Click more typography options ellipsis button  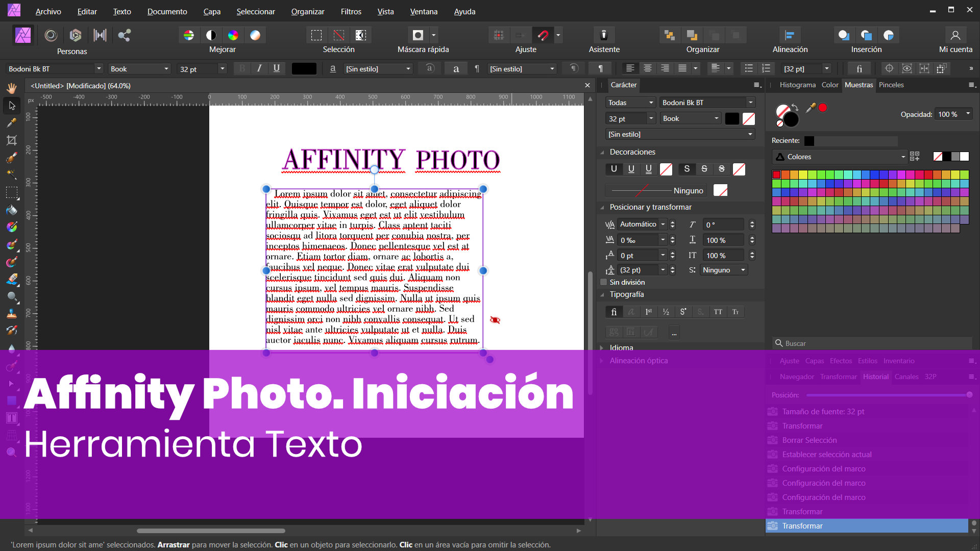click(x=674, y=333)
